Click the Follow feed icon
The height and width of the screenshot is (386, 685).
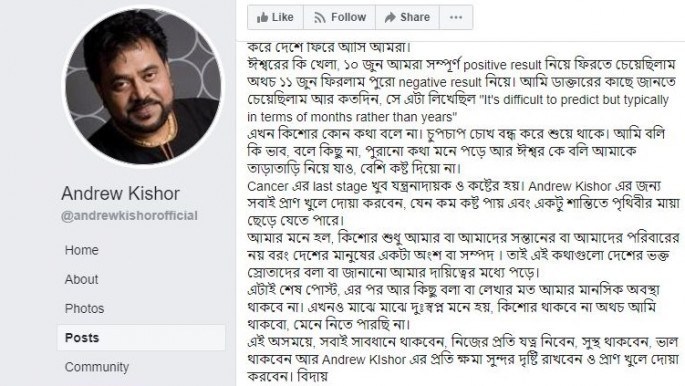point(320,17)
